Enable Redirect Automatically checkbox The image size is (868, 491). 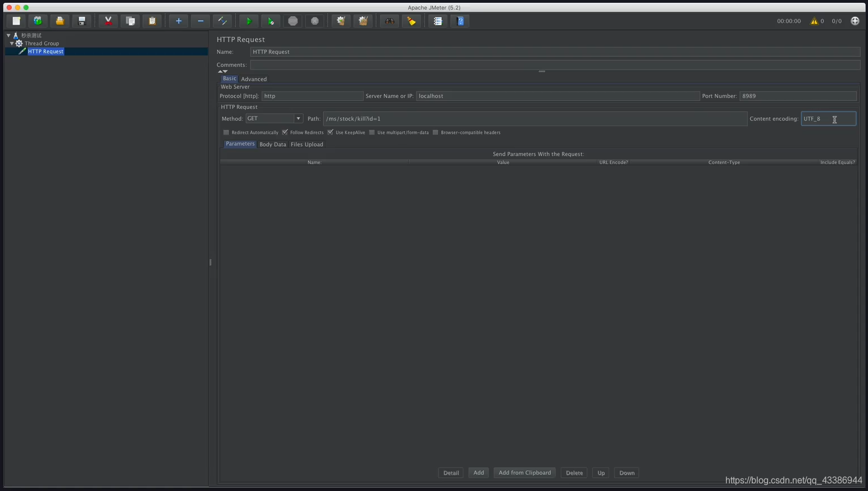click(x=226, y=132)
